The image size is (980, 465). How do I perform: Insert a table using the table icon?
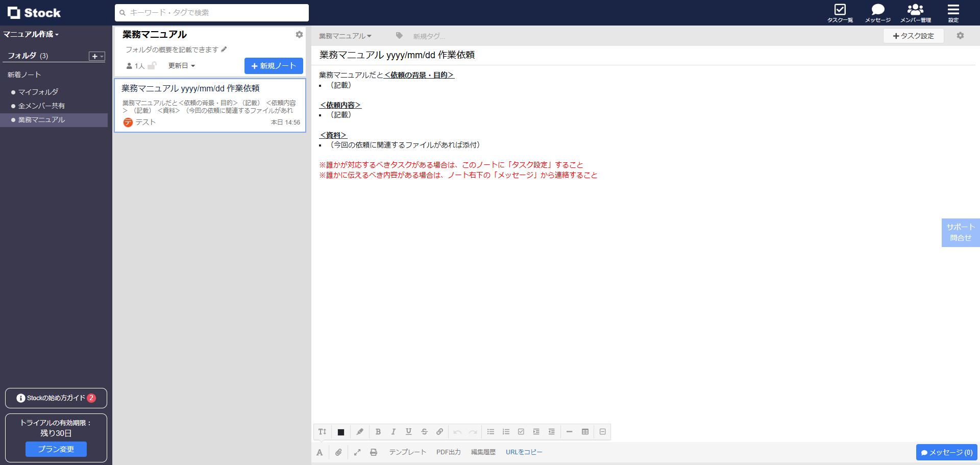[585, 432]
